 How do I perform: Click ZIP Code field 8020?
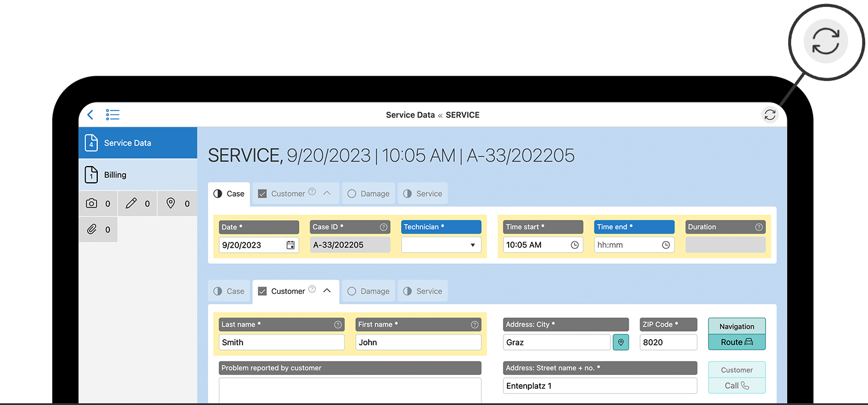click(x=668, y=342)
